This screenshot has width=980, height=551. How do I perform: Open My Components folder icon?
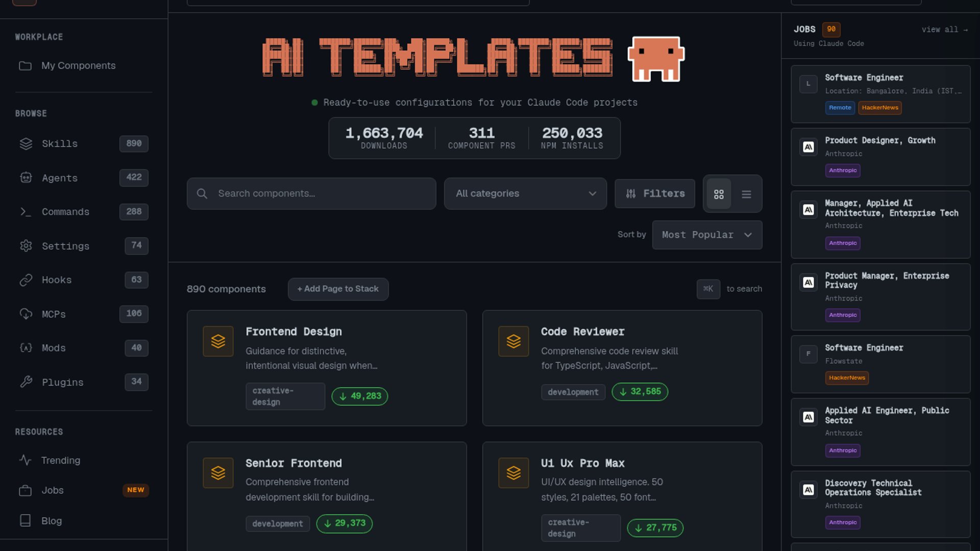[25, 66]
